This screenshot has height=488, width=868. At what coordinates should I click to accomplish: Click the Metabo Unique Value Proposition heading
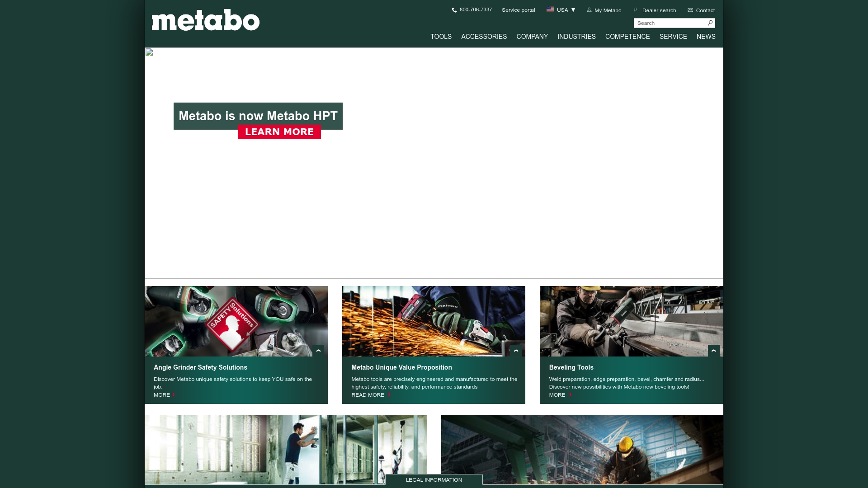401,367
